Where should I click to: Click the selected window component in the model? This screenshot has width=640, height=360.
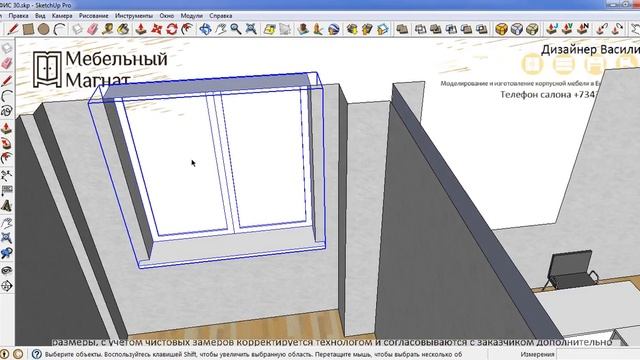[207, 170]
